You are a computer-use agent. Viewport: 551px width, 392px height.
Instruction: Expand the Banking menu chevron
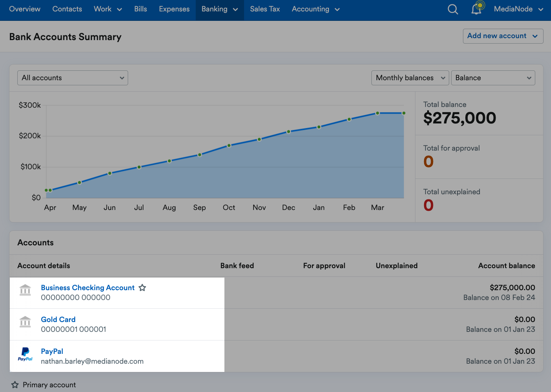235,9
